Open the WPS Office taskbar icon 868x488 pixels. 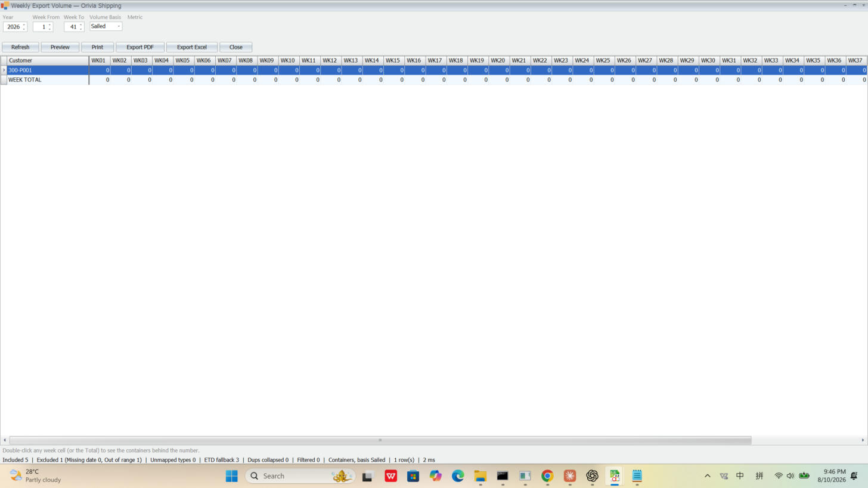click(391, 475)
